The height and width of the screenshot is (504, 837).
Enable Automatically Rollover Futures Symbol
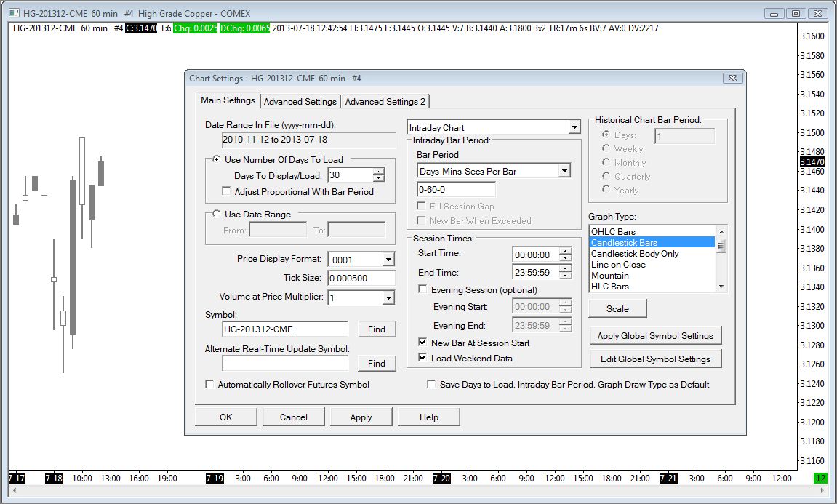click(x=210, y=385)
